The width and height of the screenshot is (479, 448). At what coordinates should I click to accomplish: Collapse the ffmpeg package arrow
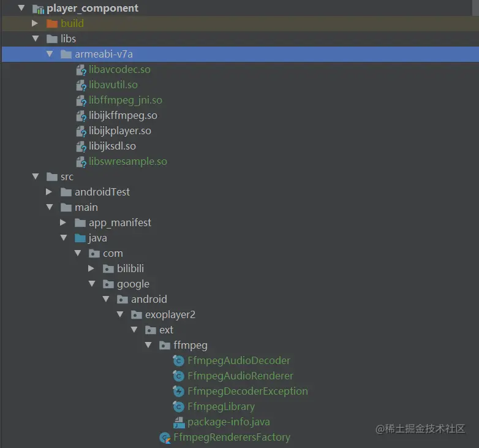click(148, 345)
